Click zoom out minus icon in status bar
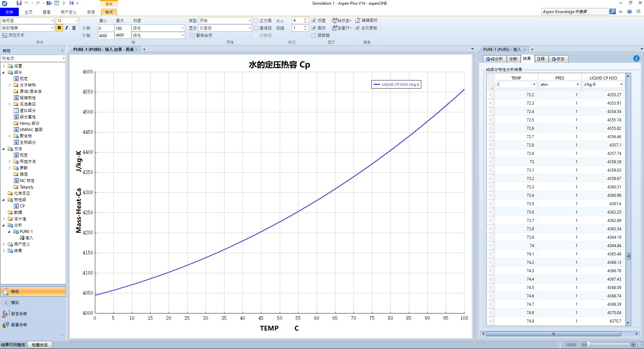Image resolution: width=644 pixels, height=349 pixels. [x=584, y=345]
